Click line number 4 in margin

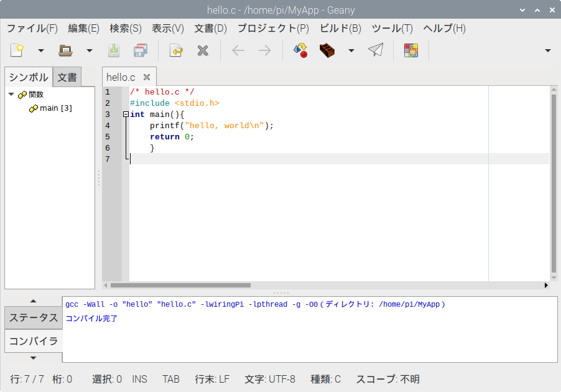tap(108, 126)
